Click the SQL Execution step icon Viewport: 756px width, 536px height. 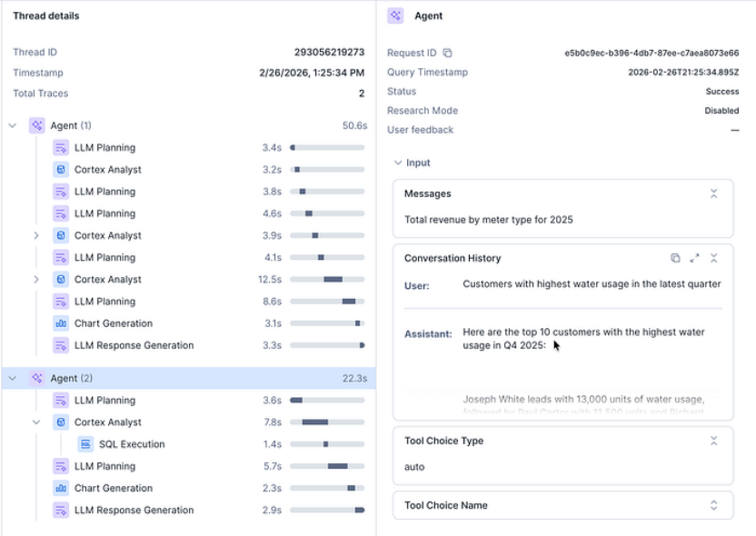85,444
